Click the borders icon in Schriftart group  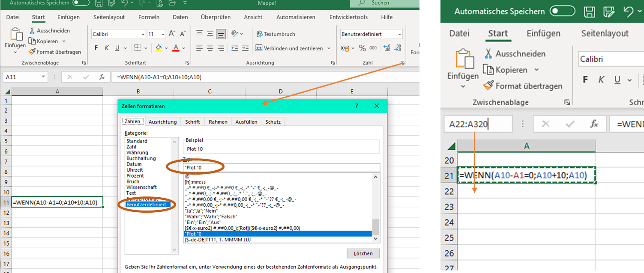tap(138, 48)
